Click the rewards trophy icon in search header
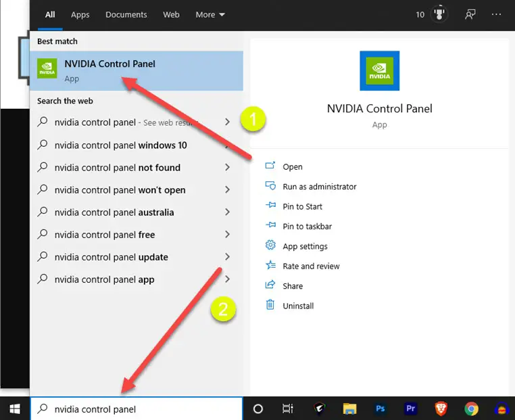 click(439, 14)
